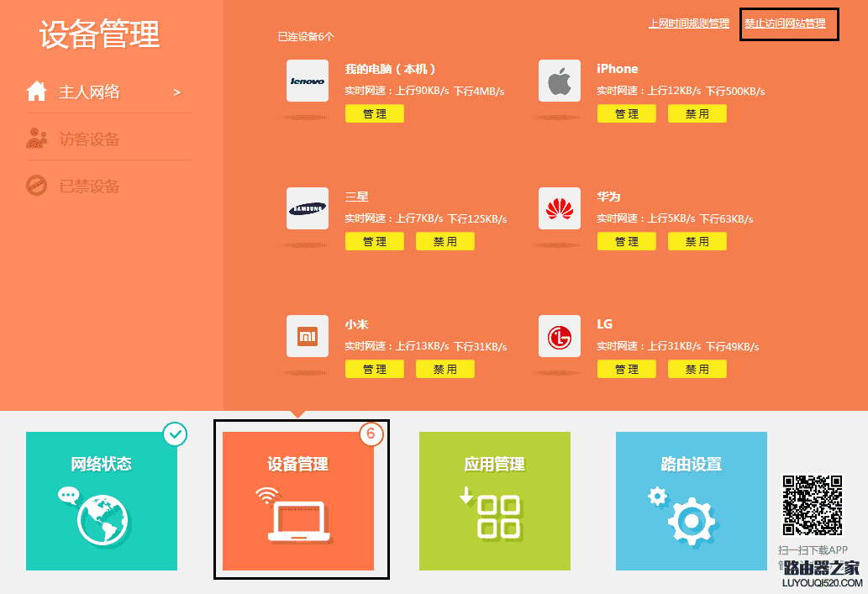Click the device name 华为

pos(608,197)
